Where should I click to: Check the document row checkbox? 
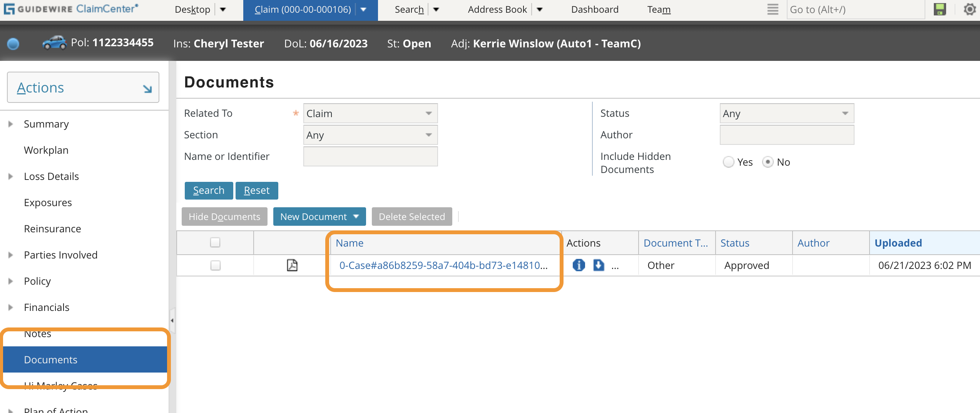click(216, 265)
